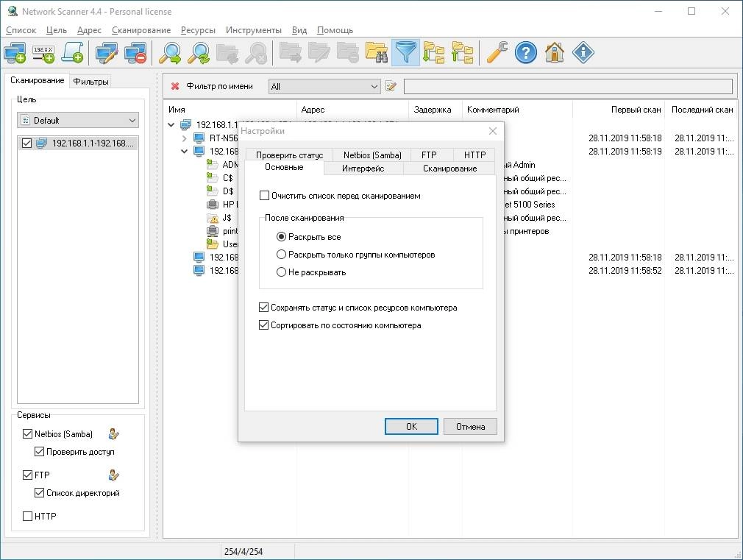
Task: Toggle Netbios (Samba) service checkbox
Action: tap(27, 434)
